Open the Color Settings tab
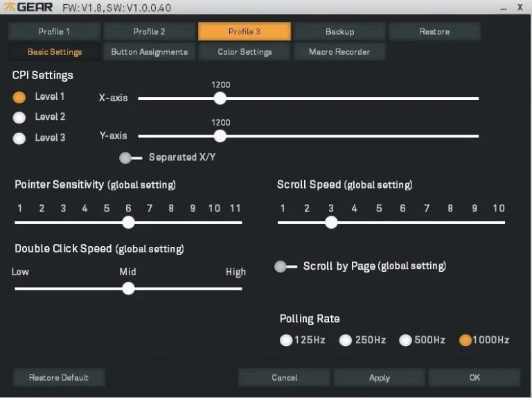Viewport: 532px width, 398px height. (x=245, y=52)
